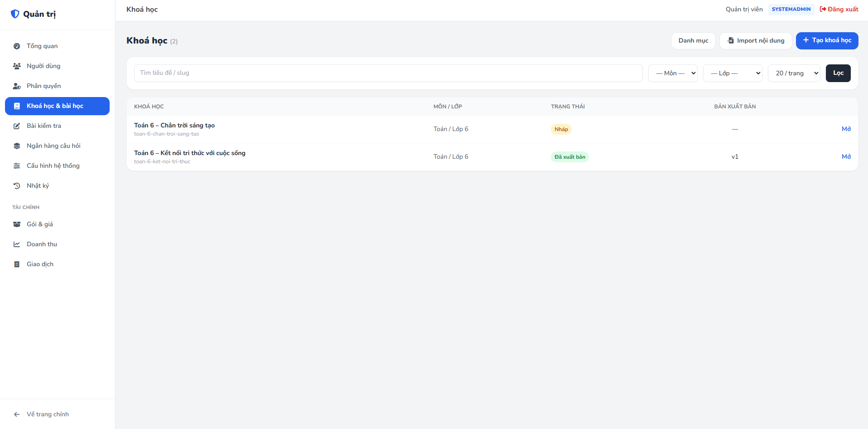
Task: Click the Doanh thu chart icon
Action: coord(17,244)
